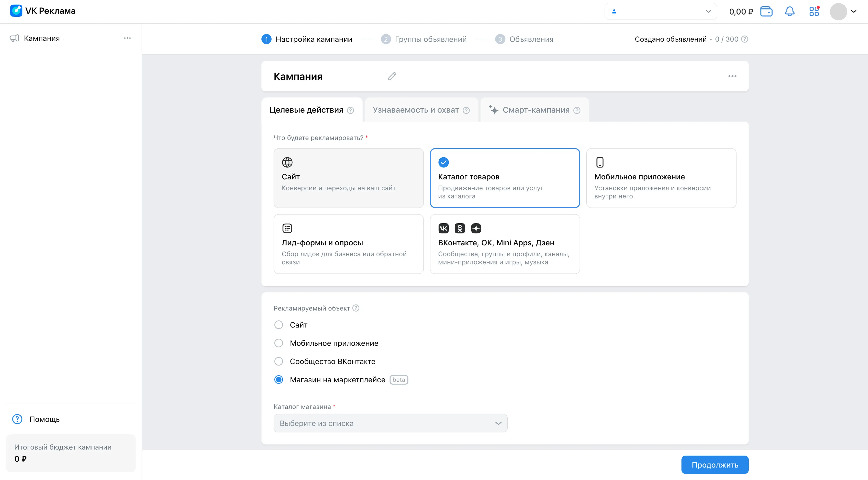Click help icon next to ad count 0 / 300
The height and width of the screenshot is (480, 868).
coord(745,39)
